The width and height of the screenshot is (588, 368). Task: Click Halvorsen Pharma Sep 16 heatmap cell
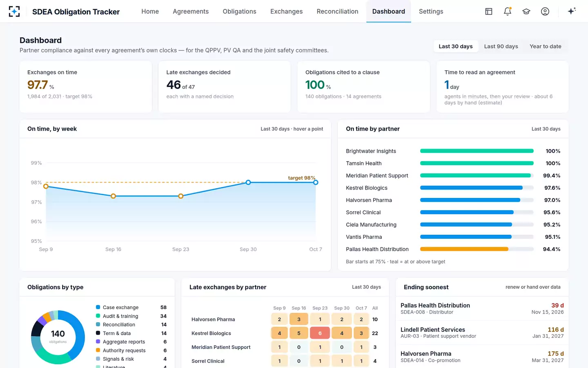(x=299, y=319)
